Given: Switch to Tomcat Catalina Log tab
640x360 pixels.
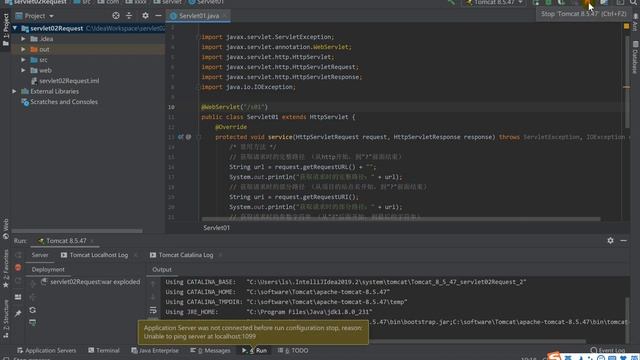Looking at the screenshot, I should click(x=182, y=255).
